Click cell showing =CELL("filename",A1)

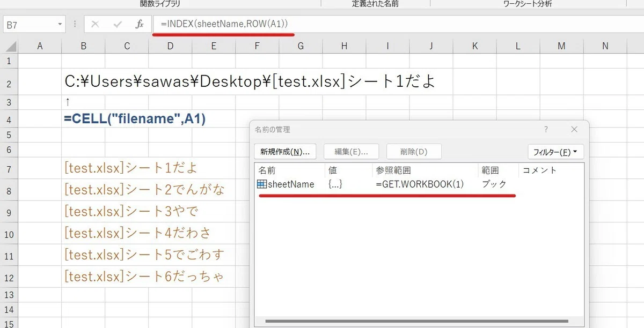[135, 118]
